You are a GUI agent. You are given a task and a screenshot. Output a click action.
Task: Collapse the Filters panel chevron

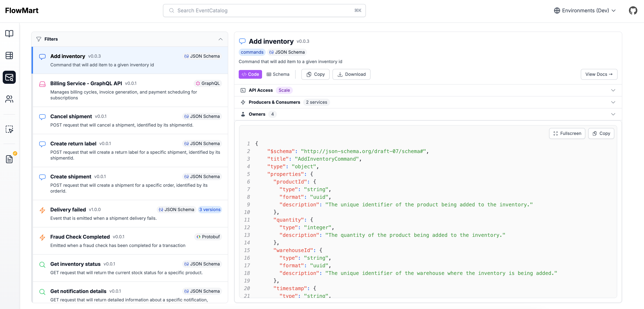point(221,39)
